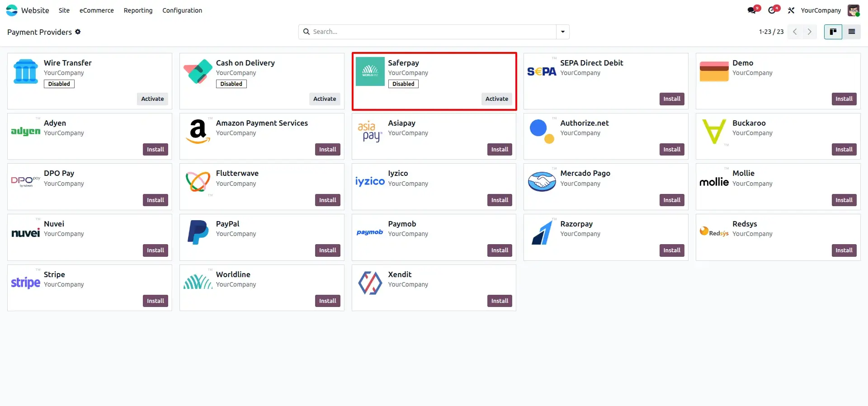
Task: Click the Xendit logo
Action: [x=370, y=283]
